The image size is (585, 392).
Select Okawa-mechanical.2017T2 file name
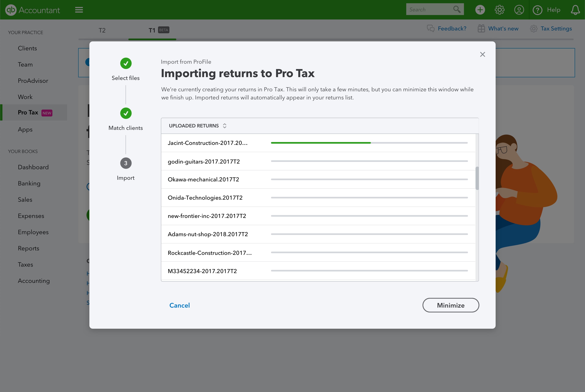pos(203,180)
